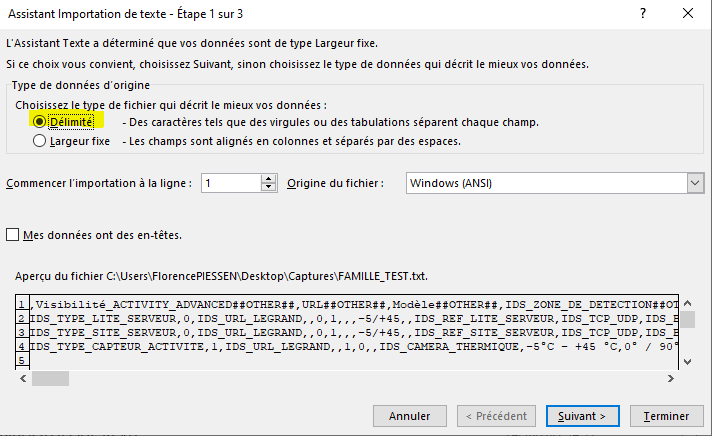Decrease start line with spinner down arrow
The image size is (712, 436).
[268, 188]
